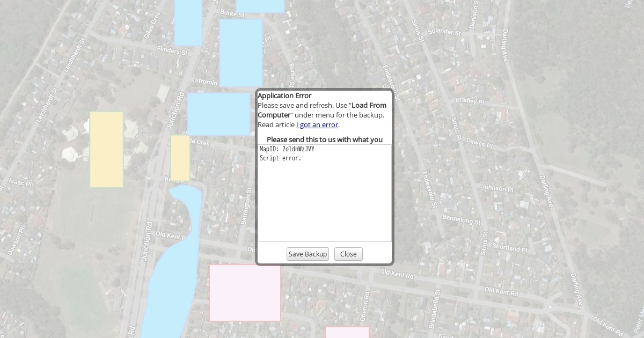Click the Solander St street label
644x338 pixels.
pos(444,32)
